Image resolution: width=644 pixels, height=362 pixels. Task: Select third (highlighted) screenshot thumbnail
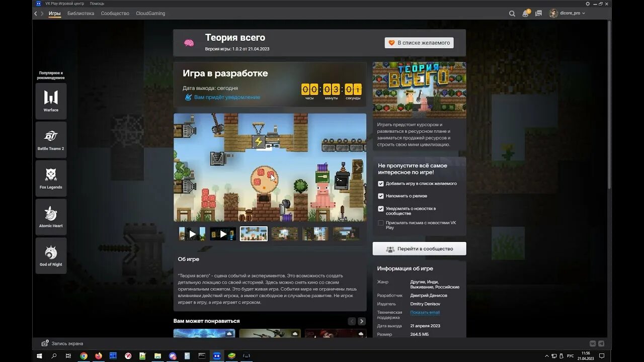(x=254, y=234)
